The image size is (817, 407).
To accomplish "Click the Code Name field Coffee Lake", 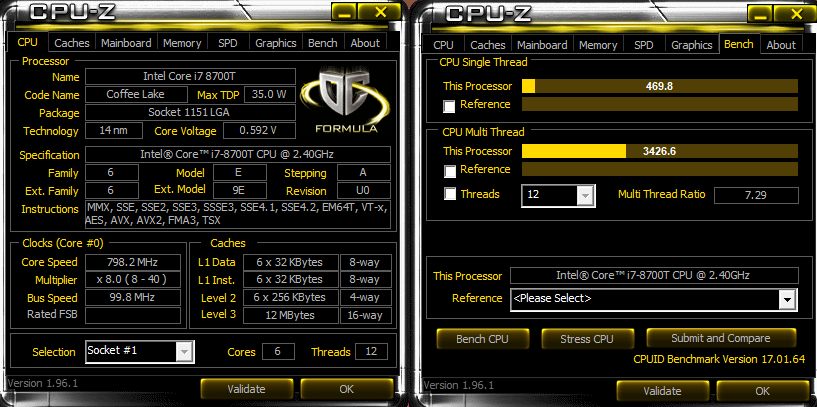I will pyautogui.click(x=136, y=94).
